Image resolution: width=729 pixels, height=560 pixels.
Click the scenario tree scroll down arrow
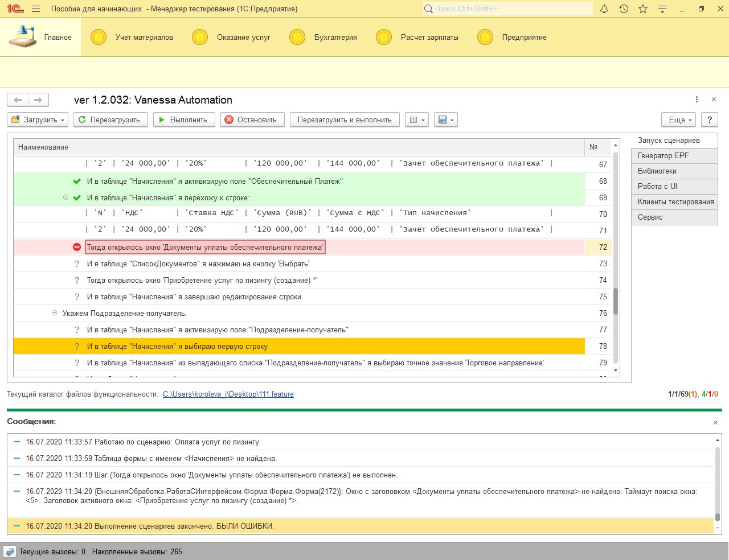tap(616, 370)
